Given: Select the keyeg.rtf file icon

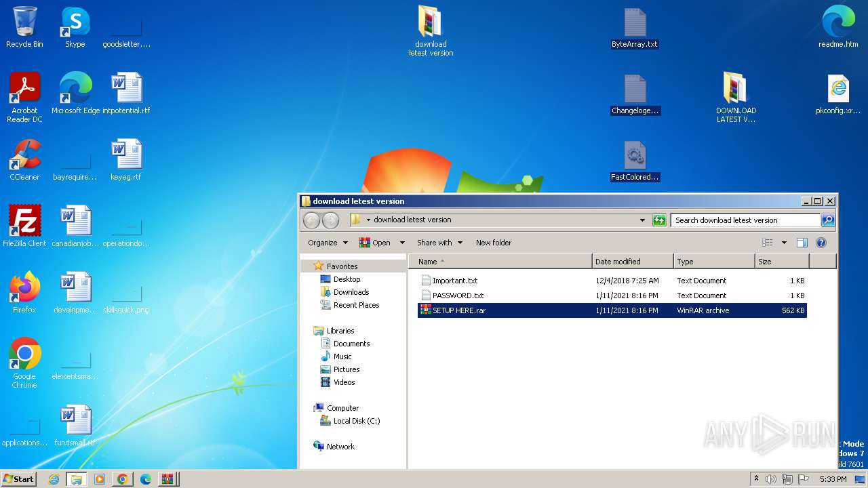Looking at the screenshot, I should tap(126, 159).
